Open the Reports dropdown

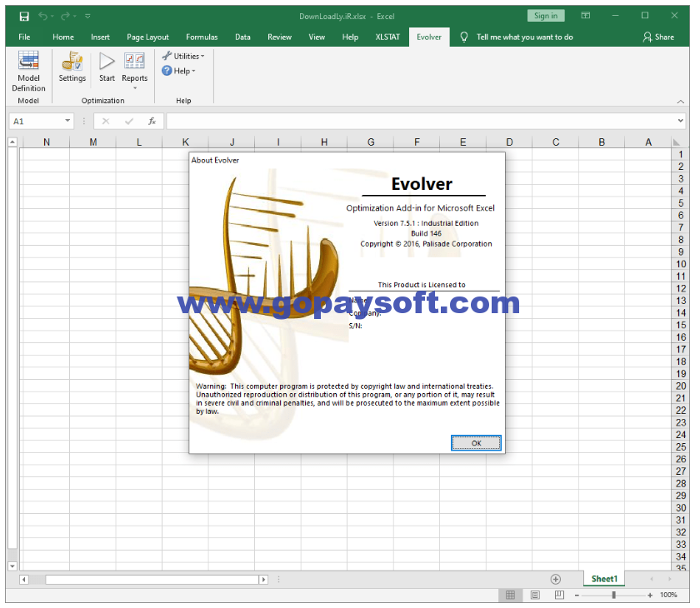[134, 71]
